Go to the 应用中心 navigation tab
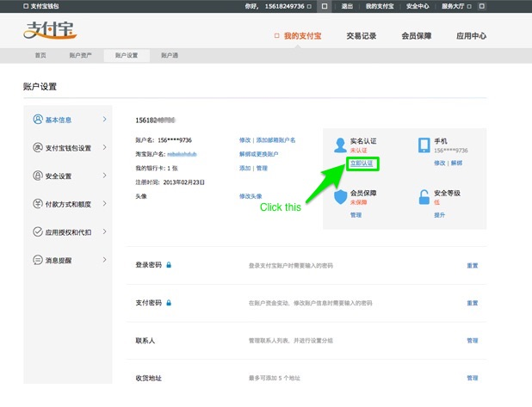The image size is (532, 407). click(471, 36)
